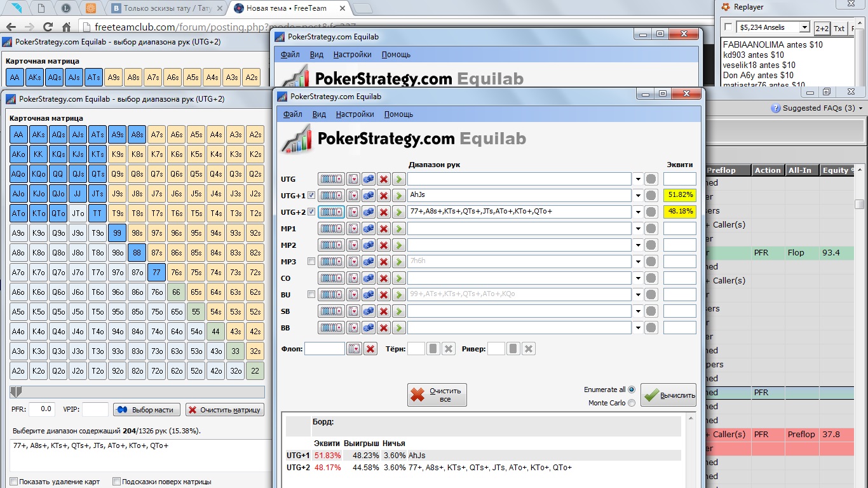The image size is (868, 488).
Task: Expand the BB range history dropdown
Action: 638,328
